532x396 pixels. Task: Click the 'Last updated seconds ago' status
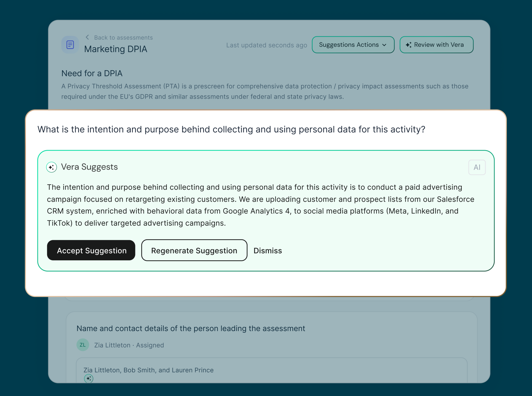266,45
